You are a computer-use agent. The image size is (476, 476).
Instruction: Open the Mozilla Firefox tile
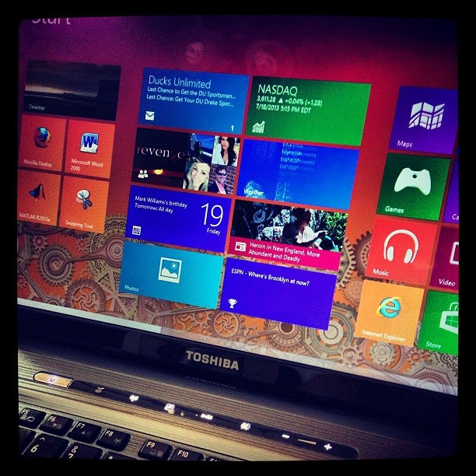pos(41,143)
